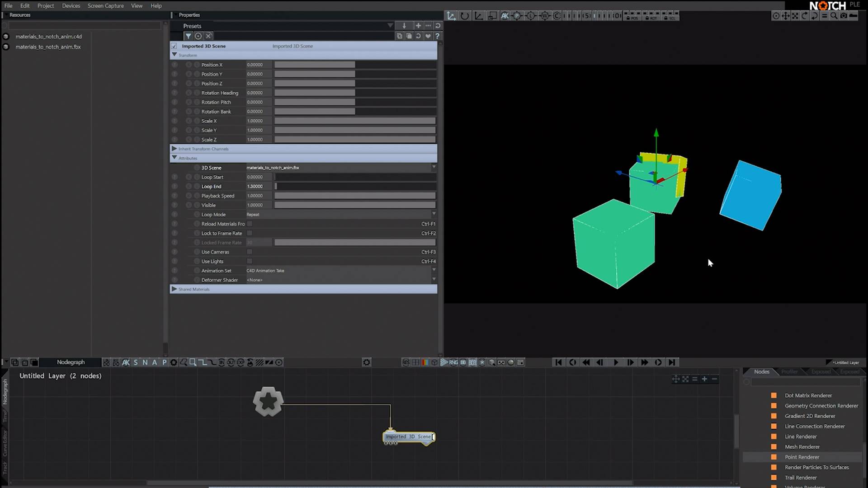Click the Root gear node in the nodegraph
The image size is (868, 488).
click(x=268, y=401)
